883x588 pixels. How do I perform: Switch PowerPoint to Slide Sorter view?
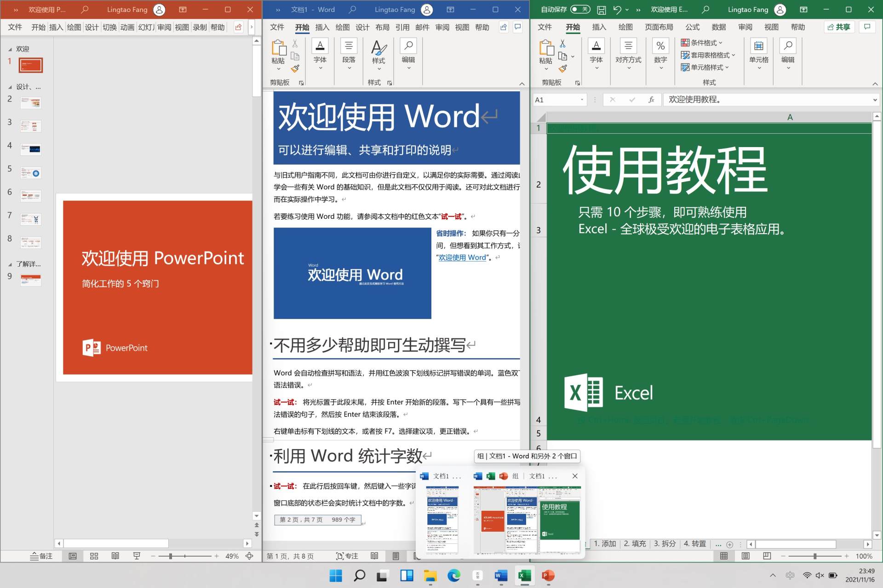click(94, 556)
